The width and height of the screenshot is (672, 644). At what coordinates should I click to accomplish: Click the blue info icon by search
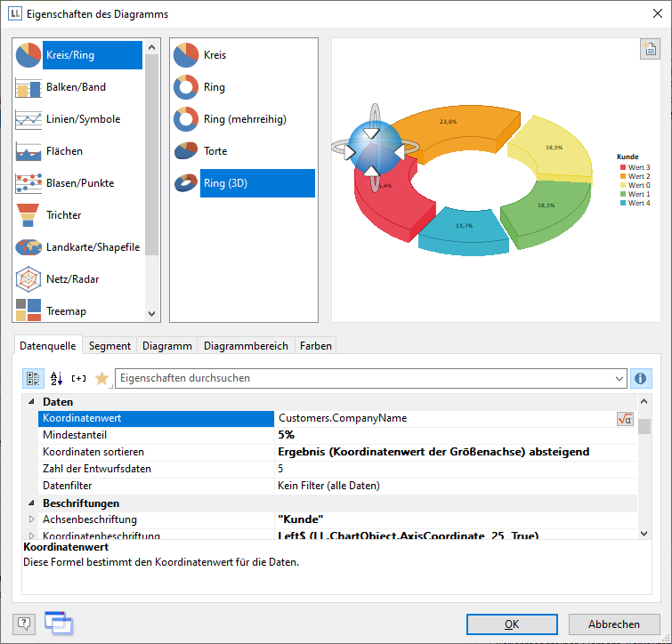[x=641, y=378]
